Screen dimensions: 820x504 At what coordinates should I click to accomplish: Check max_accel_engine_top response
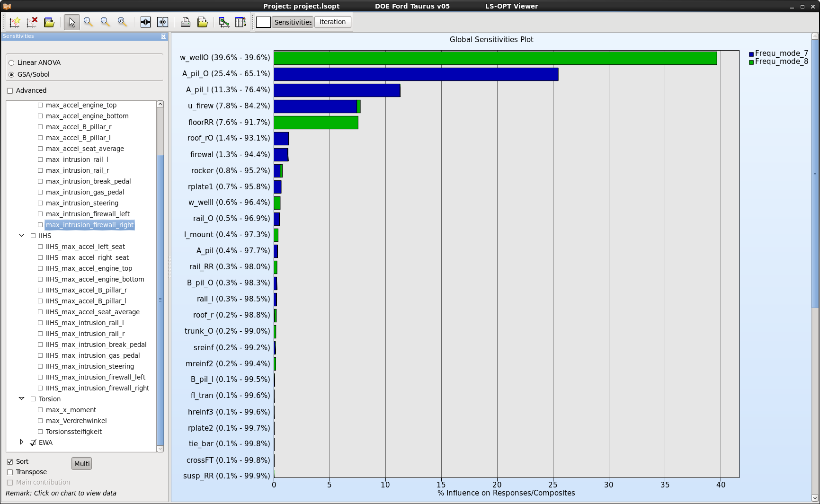pyautogui.click(x=40, y=105)
